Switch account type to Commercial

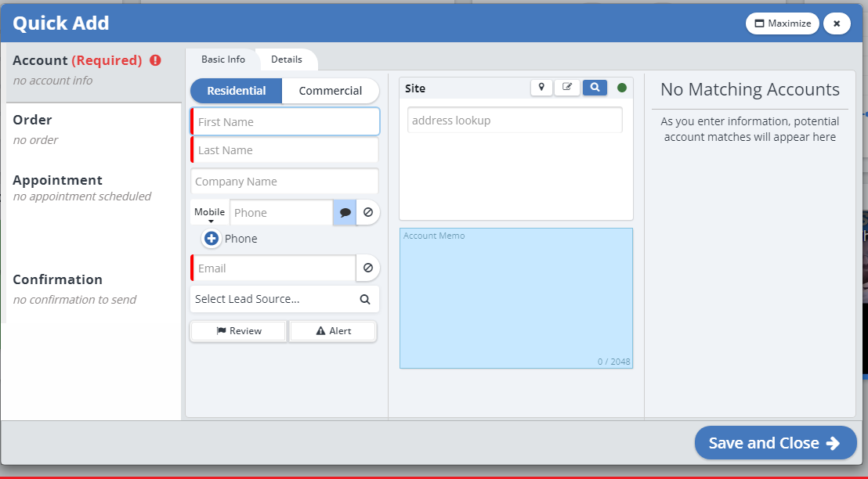click(331, 91)
